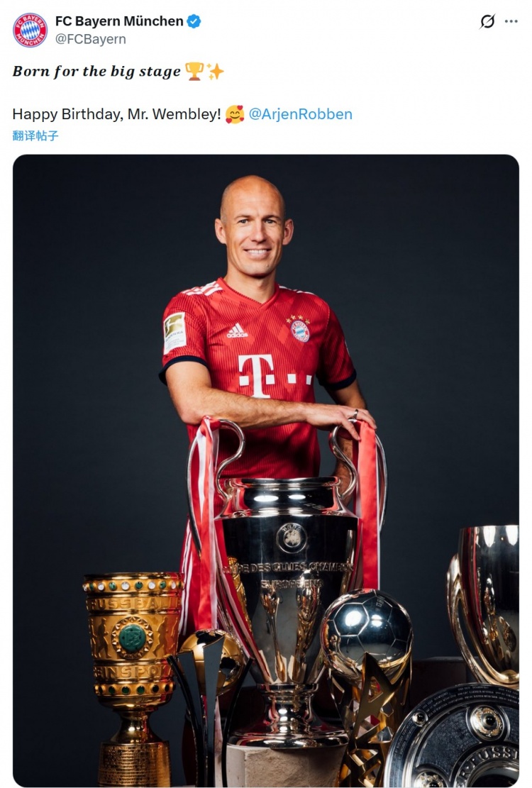Click the Champions League trophy in the photo
Screen dimensions: 532x788
pyautogui.click(x=287, y=578)
